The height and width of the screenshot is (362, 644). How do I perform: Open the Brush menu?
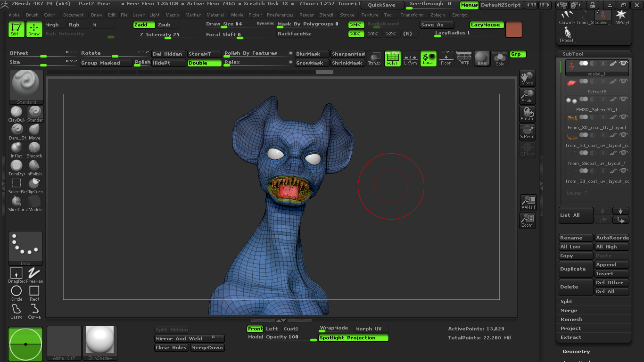point(33,15)
